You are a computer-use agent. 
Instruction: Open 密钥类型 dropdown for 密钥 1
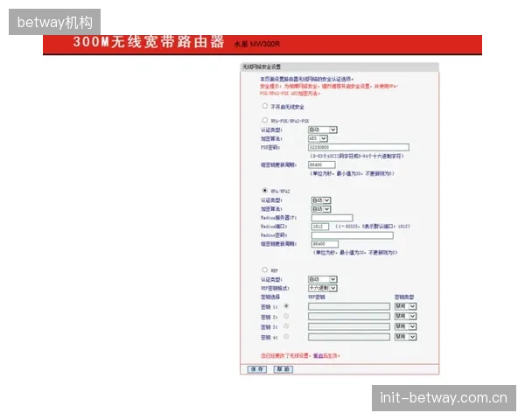pyautogui.click(x=405, y=306)
